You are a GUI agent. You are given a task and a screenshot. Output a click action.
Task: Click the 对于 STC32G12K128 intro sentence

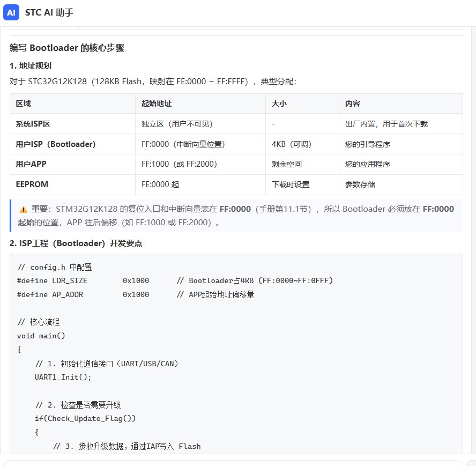153,82
